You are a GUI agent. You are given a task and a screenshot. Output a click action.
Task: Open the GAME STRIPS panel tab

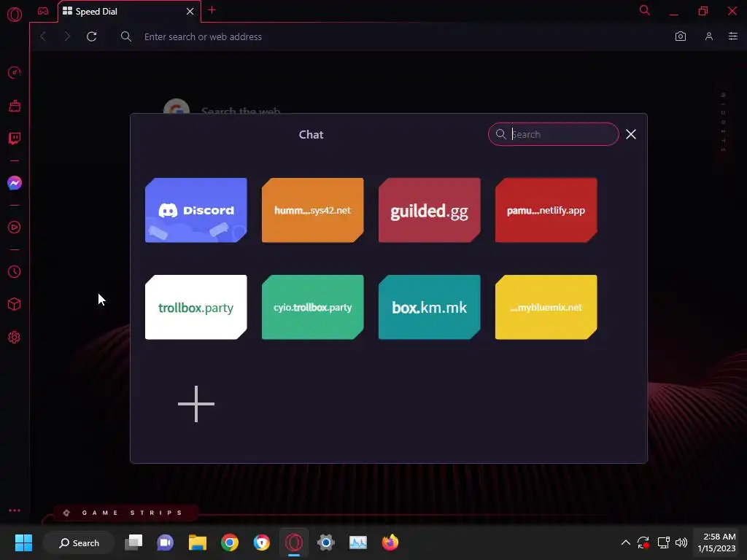click(x=125, y=513)
